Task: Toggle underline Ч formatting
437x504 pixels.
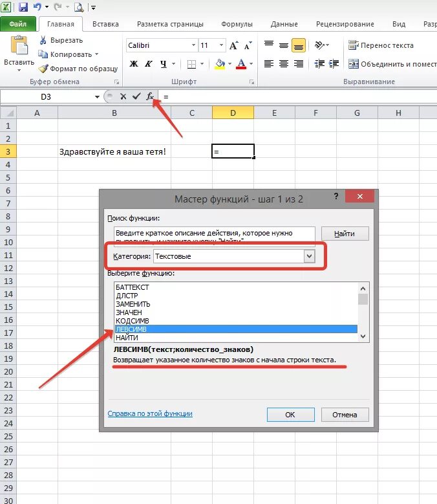Action: [164, 63]
